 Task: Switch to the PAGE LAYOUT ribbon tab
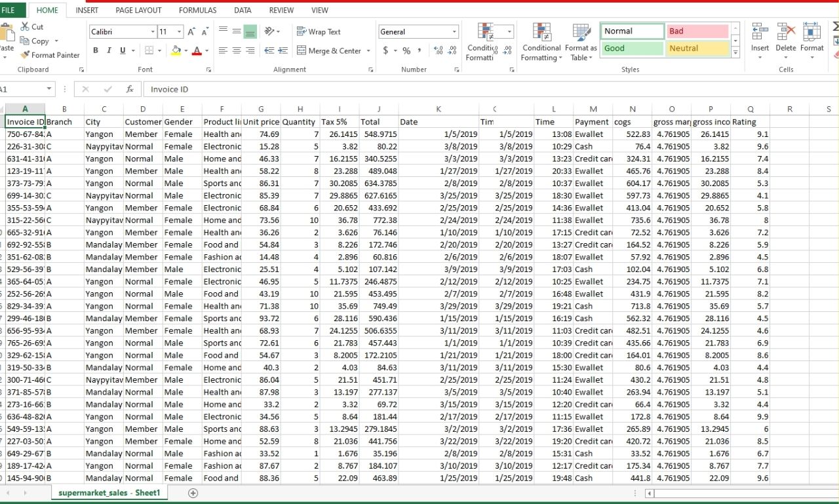pyautogui.click(x=138, y=10)
